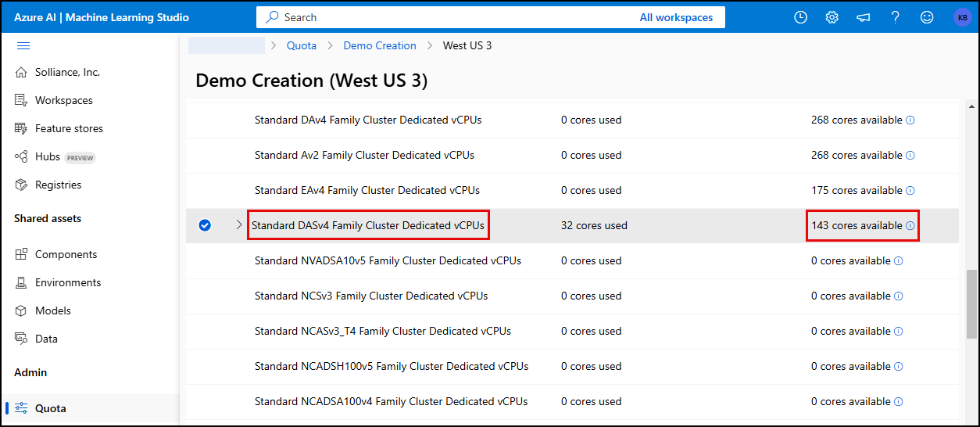Click info icon for NCASv3_T4 cores available
This screenshot has height=427, width=980.
click(x=898, y=332)
